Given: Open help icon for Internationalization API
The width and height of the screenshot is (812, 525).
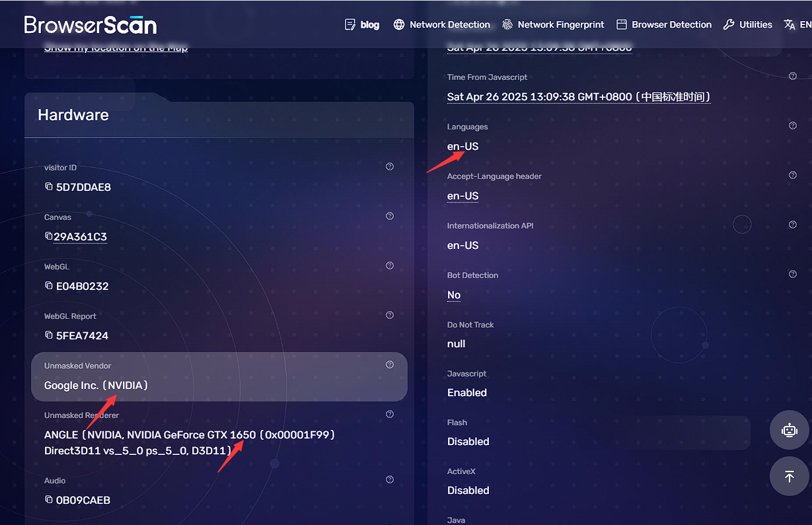Looking at the screenshot, I should (793, 225).
